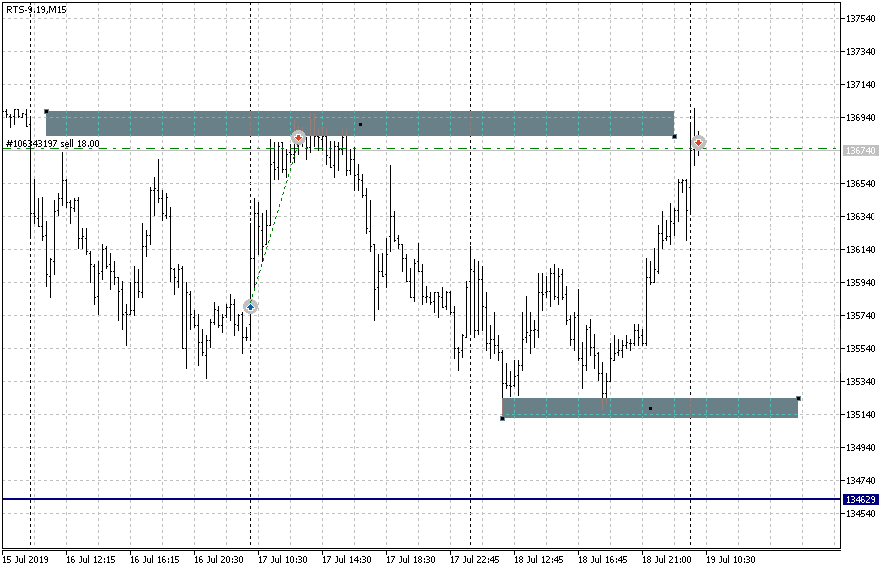Select lower rectangle's bottom-left anchor point
The height and width of the screenshot is (571, 893).
tap(502, 418)
